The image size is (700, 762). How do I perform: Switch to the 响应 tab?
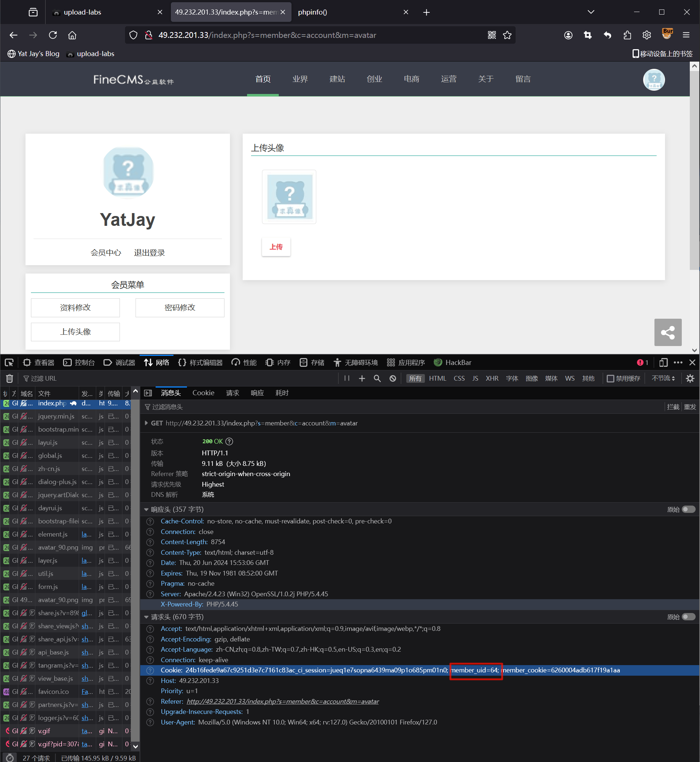(x=257, y=393)
